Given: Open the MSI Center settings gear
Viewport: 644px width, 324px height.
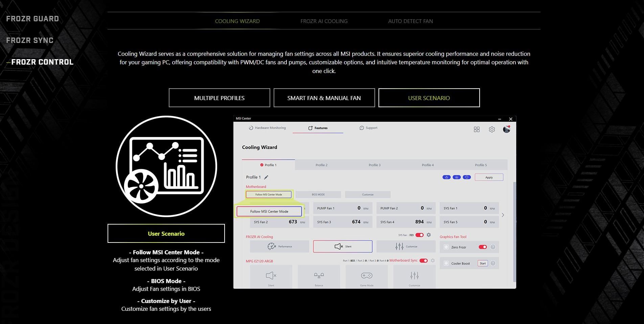Looking at the screenshot, I should click(x=492, y=130).
